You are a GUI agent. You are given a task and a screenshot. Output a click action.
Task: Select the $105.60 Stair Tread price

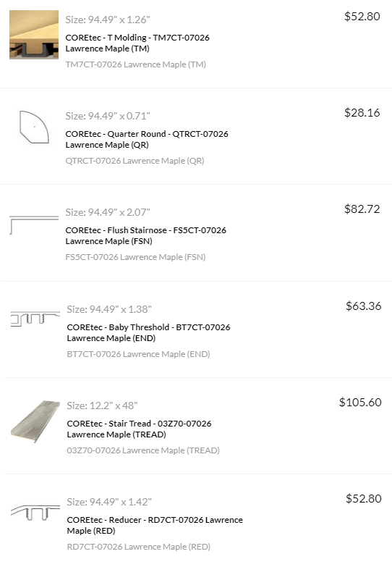click(x=360, y=402)
